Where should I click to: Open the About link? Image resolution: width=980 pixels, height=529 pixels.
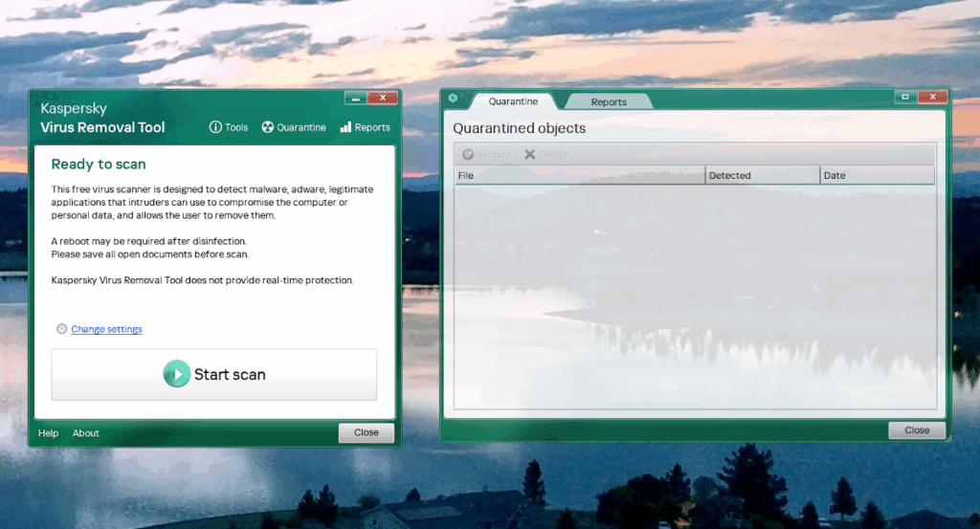pyautogui.click(x=85, y=432)
